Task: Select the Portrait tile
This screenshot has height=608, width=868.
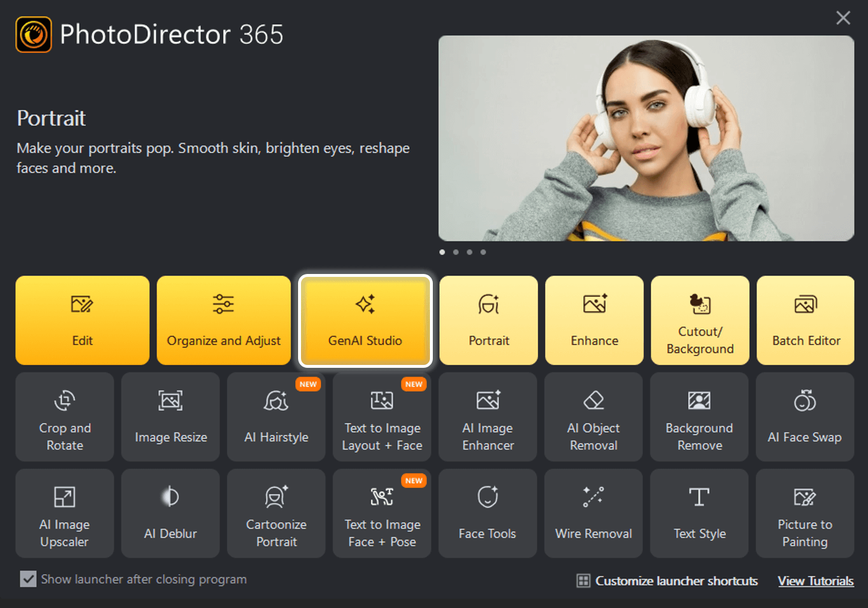Action: coord(489,320)
